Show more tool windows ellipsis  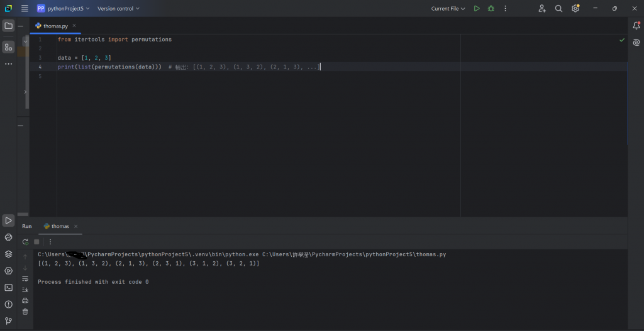(x=8, y=64)
